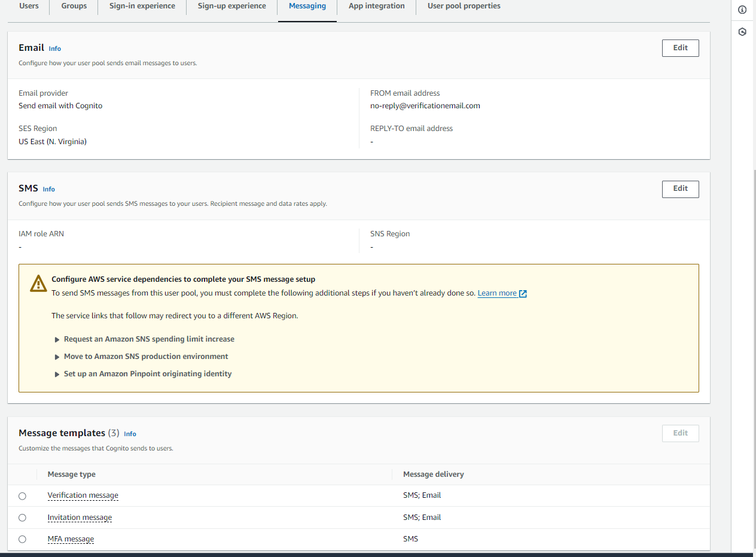The image size is (756, 557).
Task: Select the MFA message radio button
Action: [23, 539]
